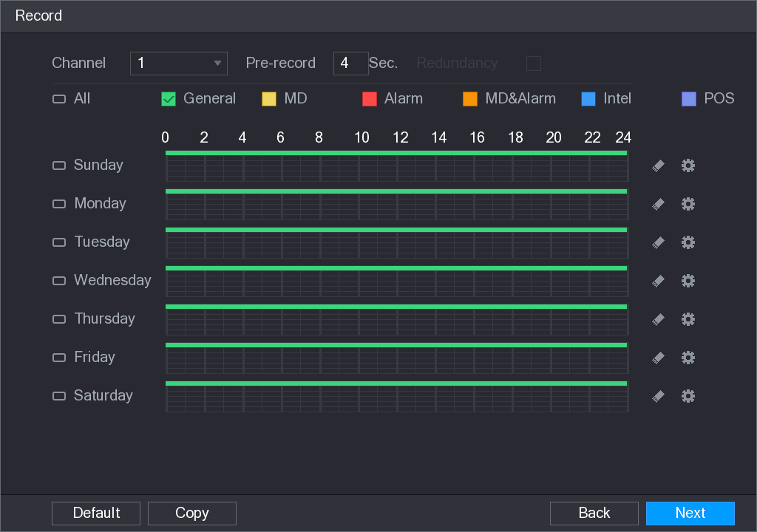The image size is (757, 532).
Task: Click the Sunday schedule timeline bar
Action: 397,166
